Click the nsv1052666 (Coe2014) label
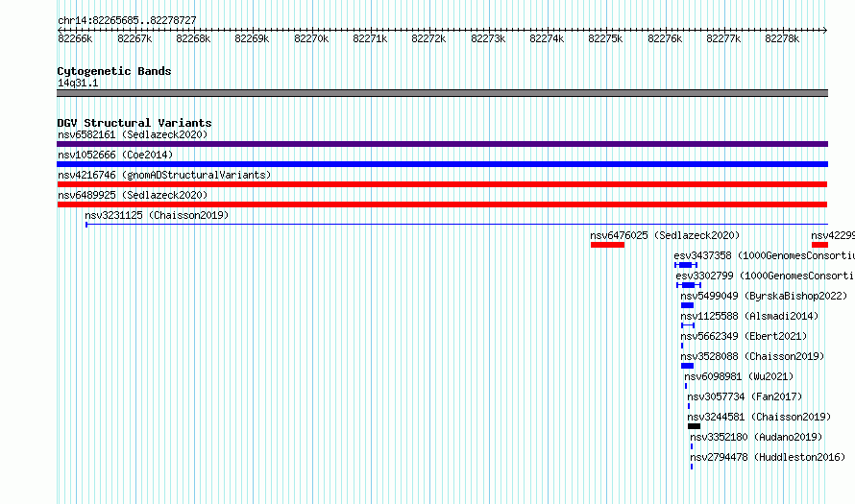Image resolution: width=855 pixels, height=504 pixels. click(x=115, y=155)
